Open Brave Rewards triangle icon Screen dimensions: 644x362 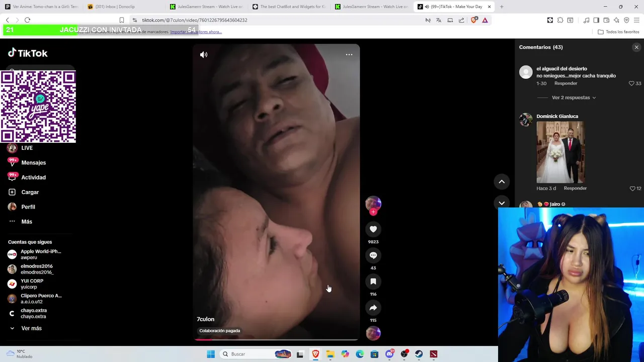(x=485, y=20)
